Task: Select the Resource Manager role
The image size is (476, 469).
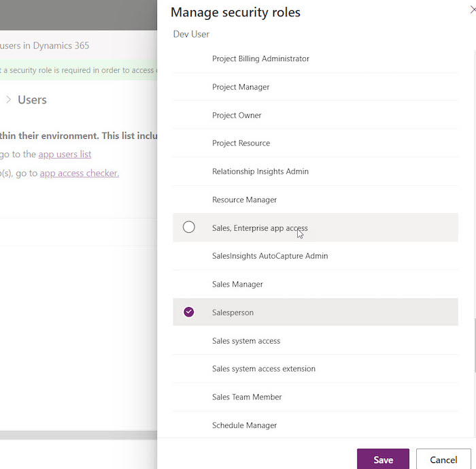Action: point(316,199)
